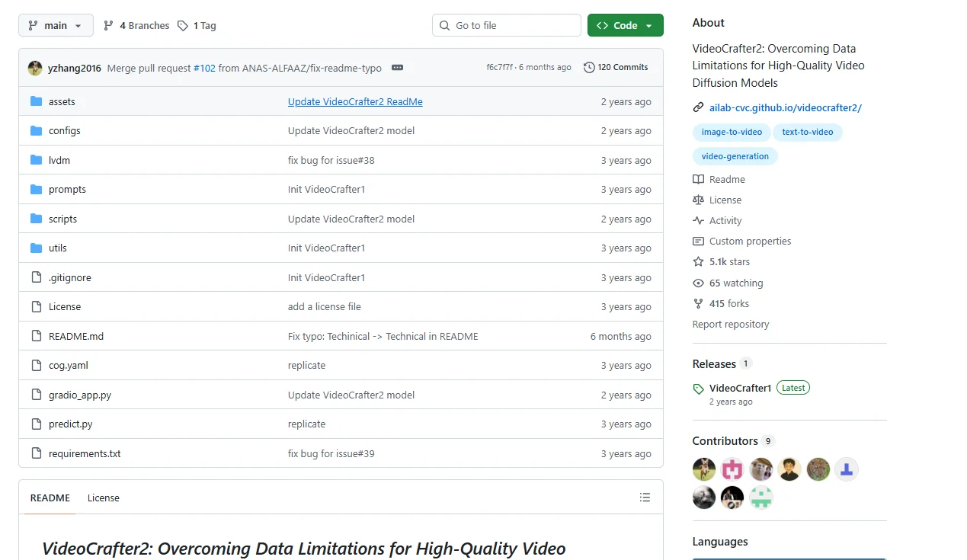Click the watching eye icon
Viewport: 967px width, 560px height.
point(698,283)
